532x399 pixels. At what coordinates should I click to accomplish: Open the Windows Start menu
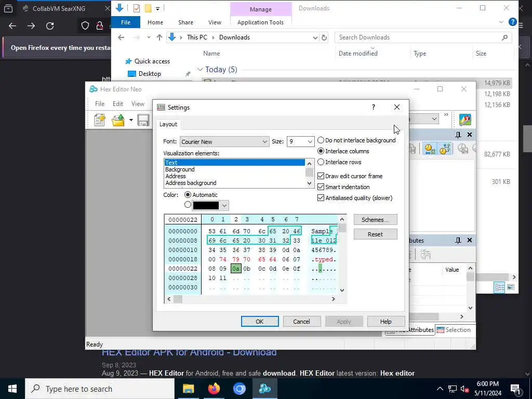coord(12,389)
